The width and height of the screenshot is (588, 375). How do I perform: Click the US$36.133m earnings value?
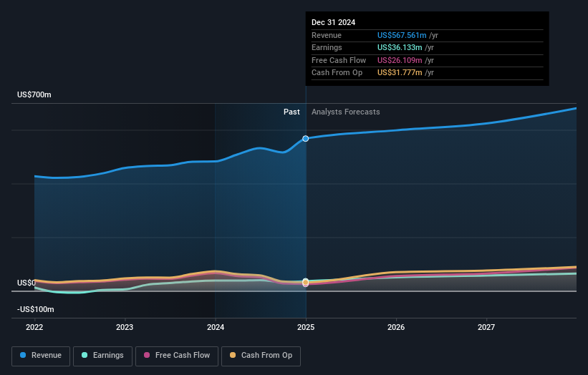tap(400, 47)
